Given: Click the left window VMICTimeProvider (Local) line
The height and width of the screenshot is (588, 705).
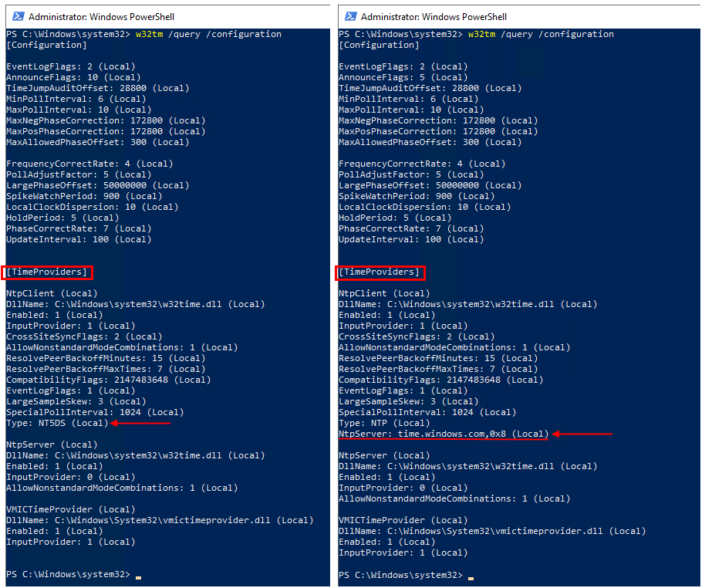Looking at the screenshot, I should 71,510.
